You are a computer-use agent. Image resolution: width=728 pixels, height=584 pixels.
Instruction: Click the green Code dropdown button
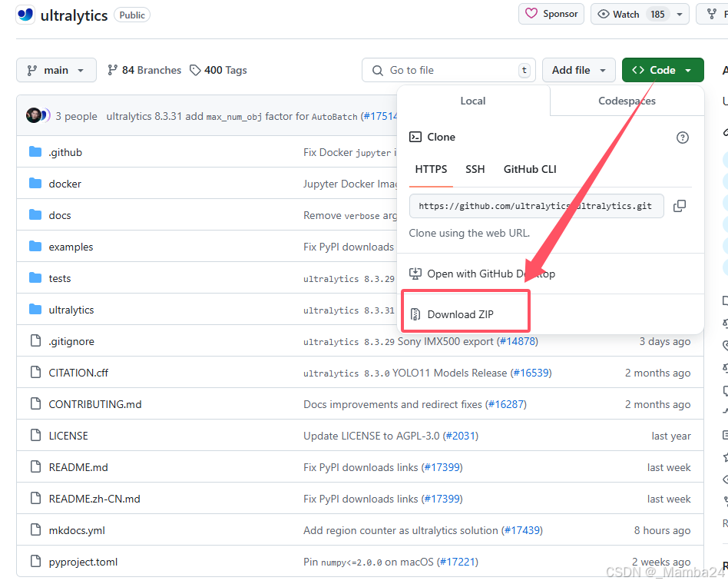[x=663, y=70]
